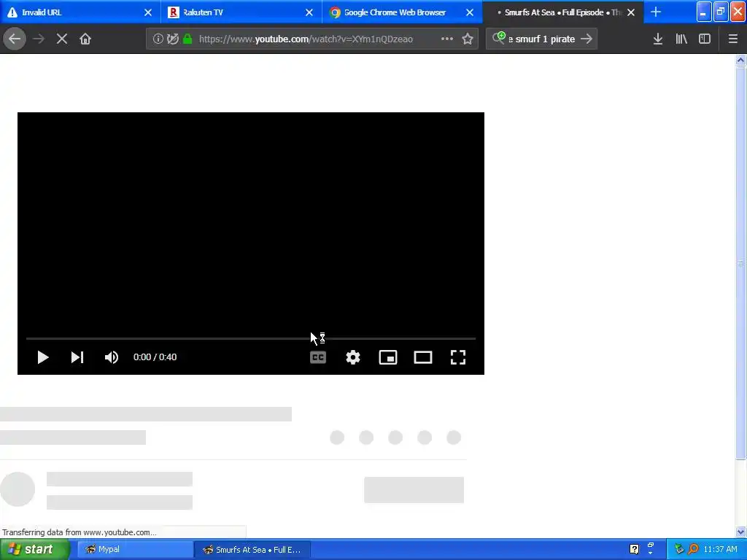Enter fullscreen video mode

(x=458, y=357)
